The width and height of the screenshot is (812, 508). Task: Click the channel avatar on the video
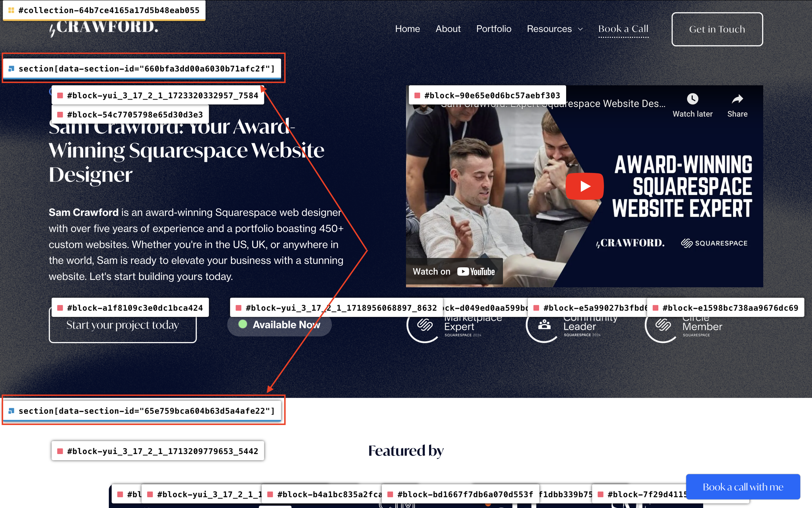423,108
